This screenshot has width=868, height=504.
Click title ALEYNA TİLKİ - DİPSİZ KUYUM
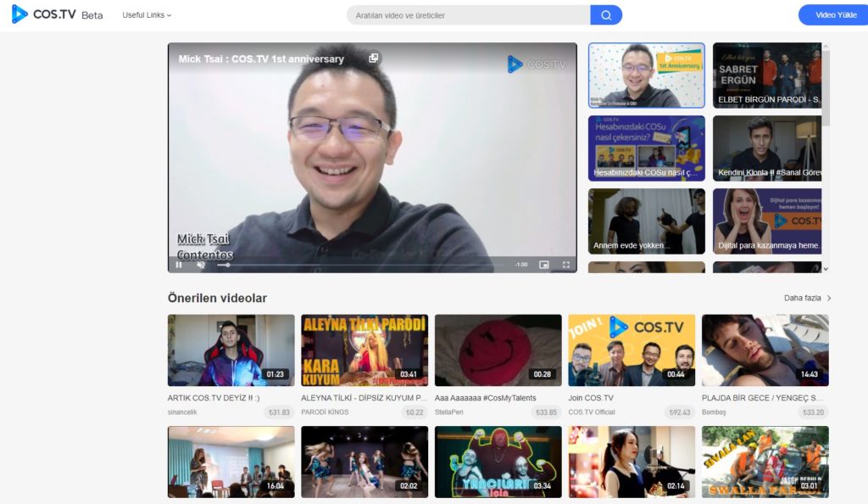364,398
